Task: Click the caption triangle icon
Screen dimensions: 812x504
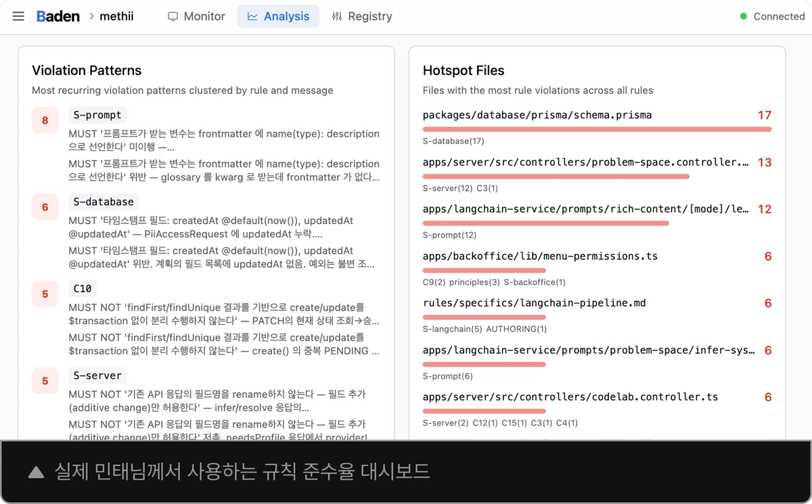Action: pyautogui.click(x=36, y=472)
